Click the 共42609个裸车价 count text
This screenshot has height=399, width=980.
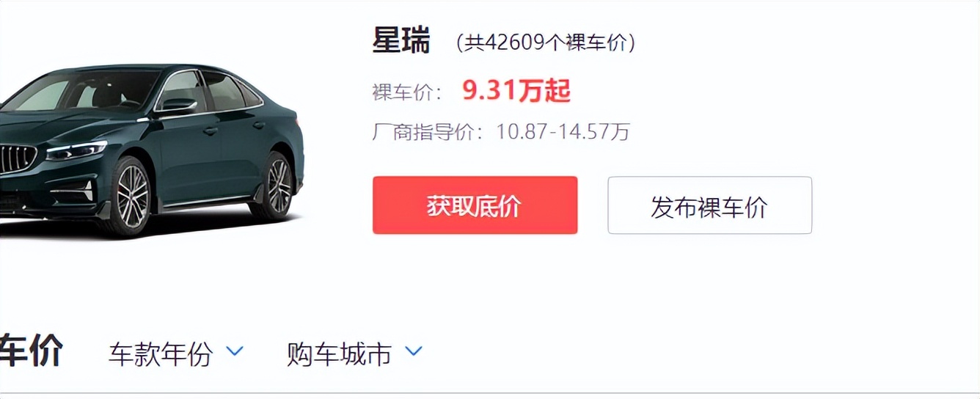tap(545, 43)
